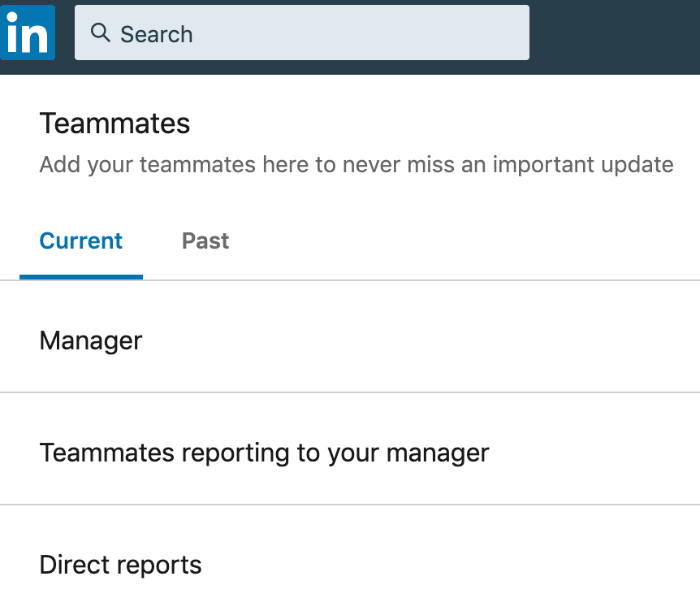This screenshot has height=598, width=700.
Task: Open the LinkedIn home logo
Action: click(x=28, y=32)
